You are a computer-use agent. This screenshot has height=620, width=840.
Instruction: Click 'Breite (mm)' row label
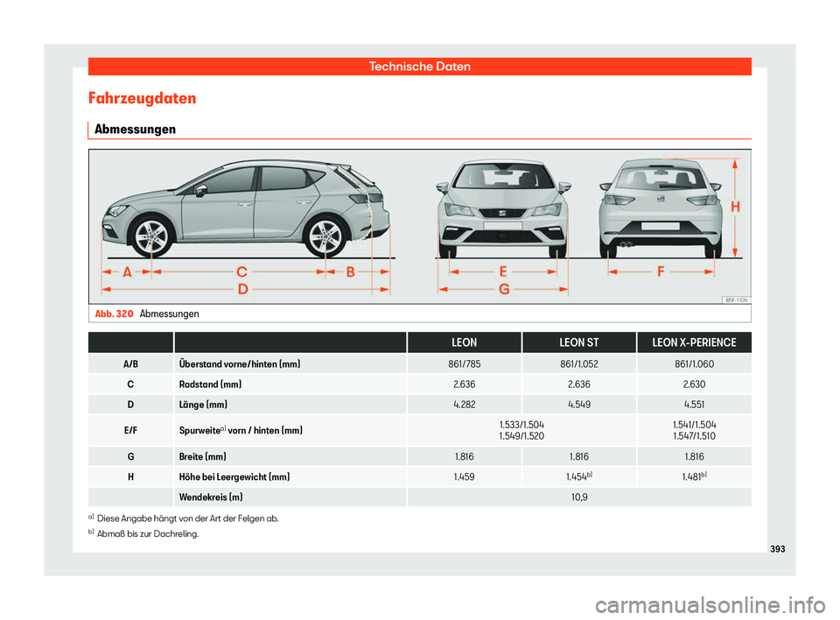(202, 456)
